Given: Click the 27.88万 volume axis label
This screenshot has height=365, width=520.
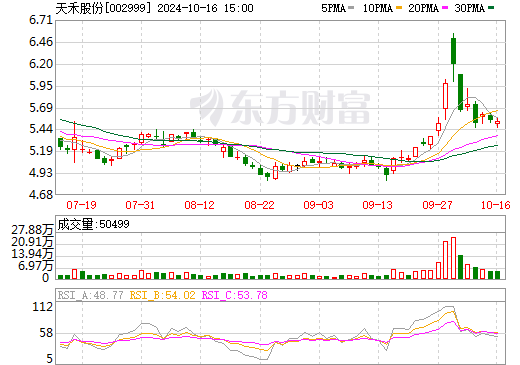Looking at the screenshot, I should pyautogui.click(x=32, y=230).
